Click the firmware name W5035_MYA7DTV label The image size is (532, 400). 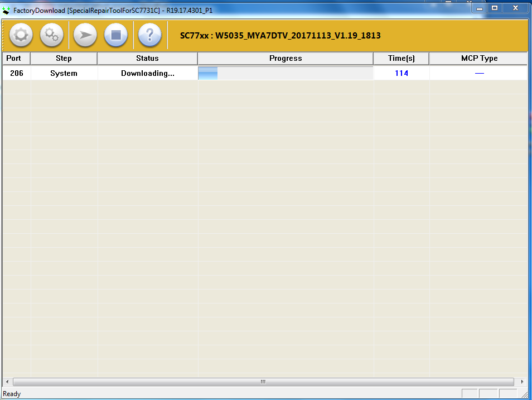tap(280, 35)
